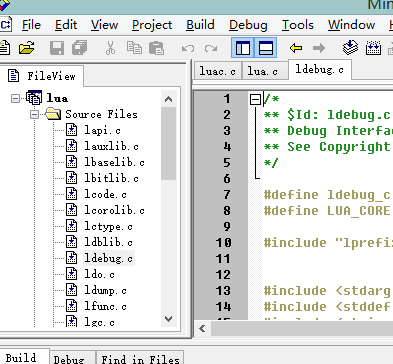Screen dimensions: 393x364
Task: Click the Save disk icon
Action: click(x=57, y=48)
